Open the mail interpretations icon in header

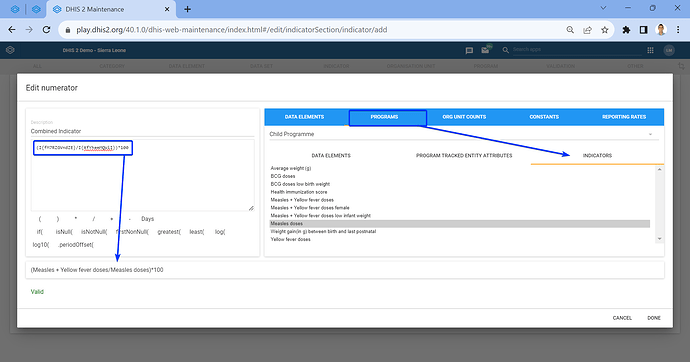tap(485, 50)
